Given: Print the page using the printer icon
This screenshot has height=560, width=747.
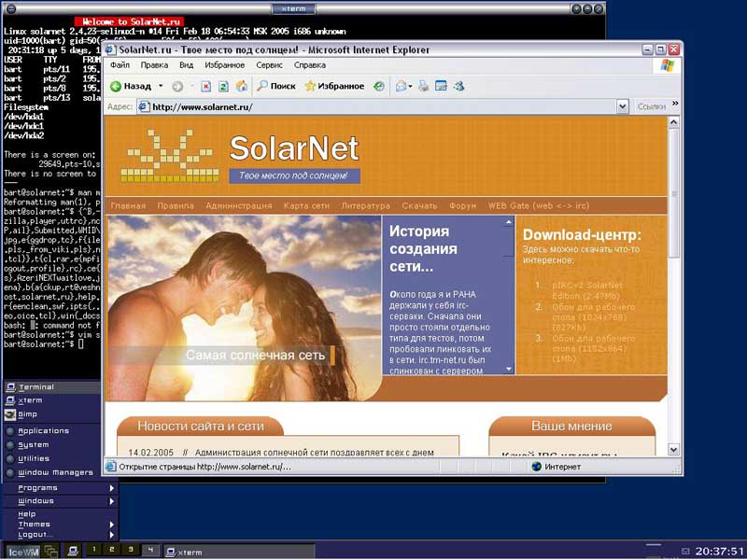Looking at the screenshot, I should [423, 86].
